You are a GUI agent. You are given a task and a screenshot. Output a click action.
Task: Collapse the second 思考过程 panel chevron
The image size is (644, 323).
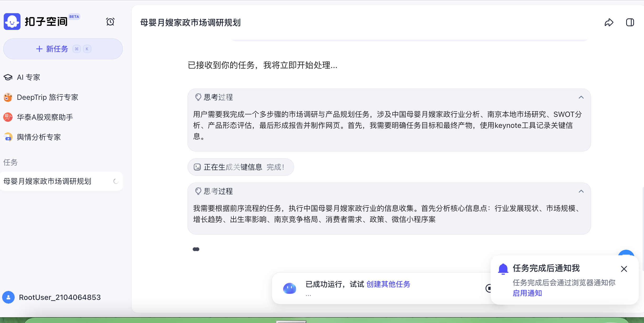[581, 191]
